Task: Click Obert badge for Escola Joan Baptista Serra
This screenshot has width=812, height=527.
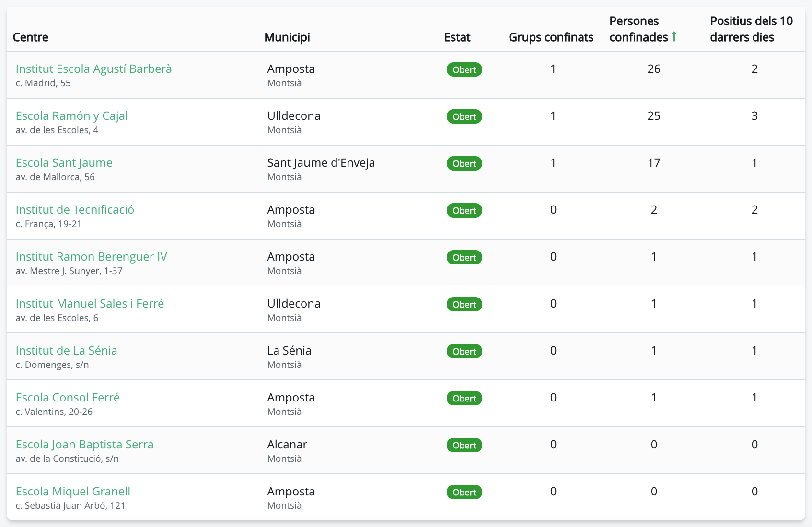Action: (464, 445)
